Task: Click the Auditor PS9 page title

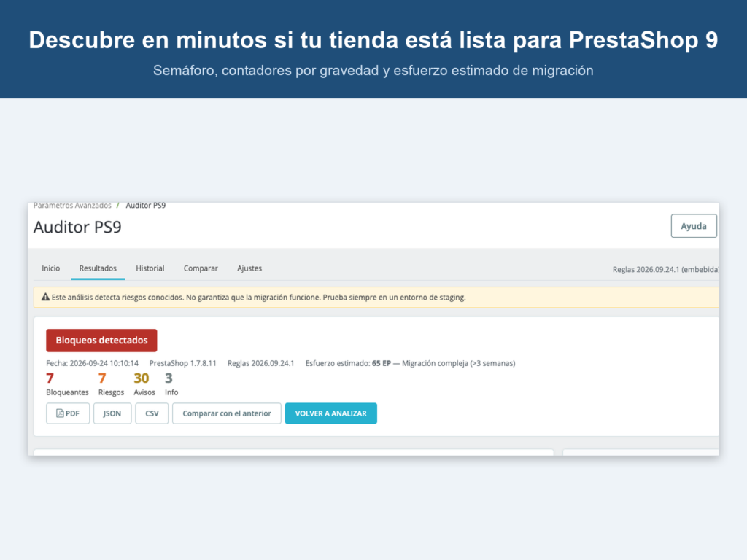Action: click(x=77, y=227)
